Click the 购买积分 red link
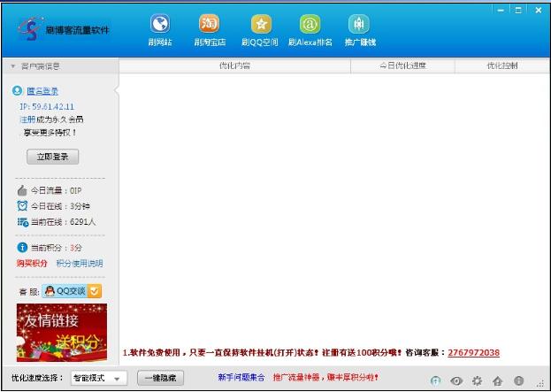This screenshot has width=551, height=392. pyautogui.click(x=32, y=264)
